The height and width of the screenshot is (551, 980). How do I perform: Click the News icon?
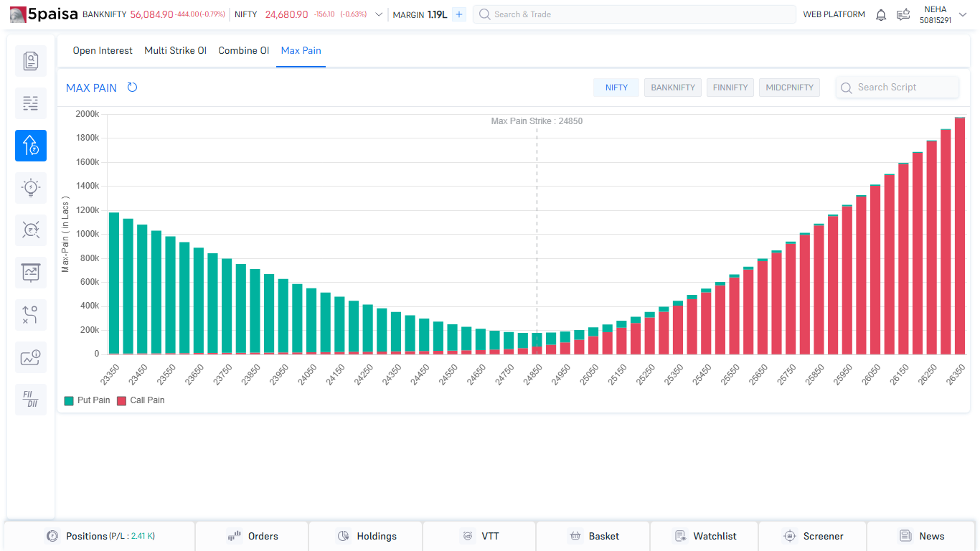[x=905, y=536]
